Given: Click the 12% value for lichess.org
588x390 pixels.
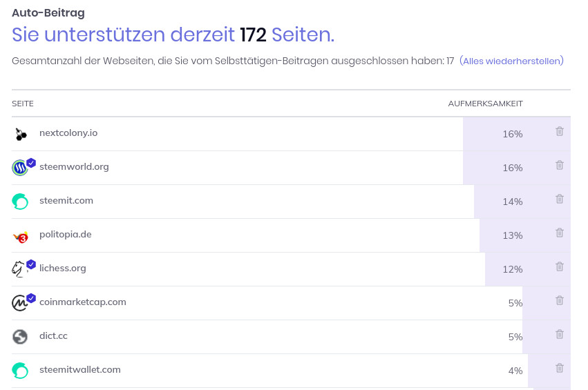Looking at the screenshot, I should point(513,269).
